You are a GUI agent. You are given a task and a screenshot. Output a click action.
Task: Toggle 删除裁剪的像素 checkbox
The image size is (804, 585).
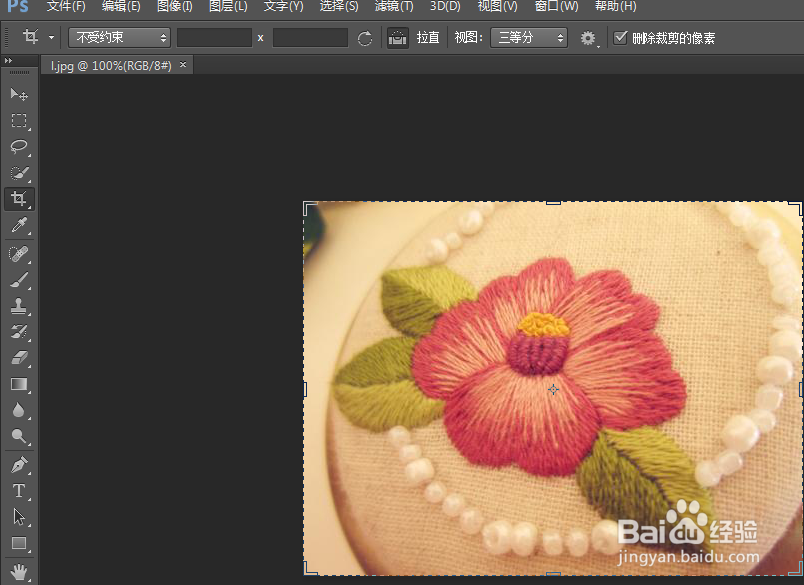click(x=620, y=37)
